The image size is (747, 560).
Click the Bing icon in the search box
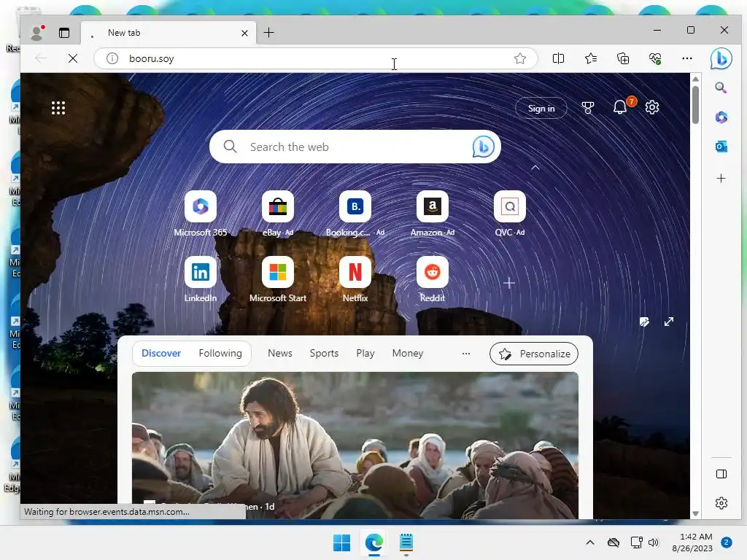click(x=483, y=147)
